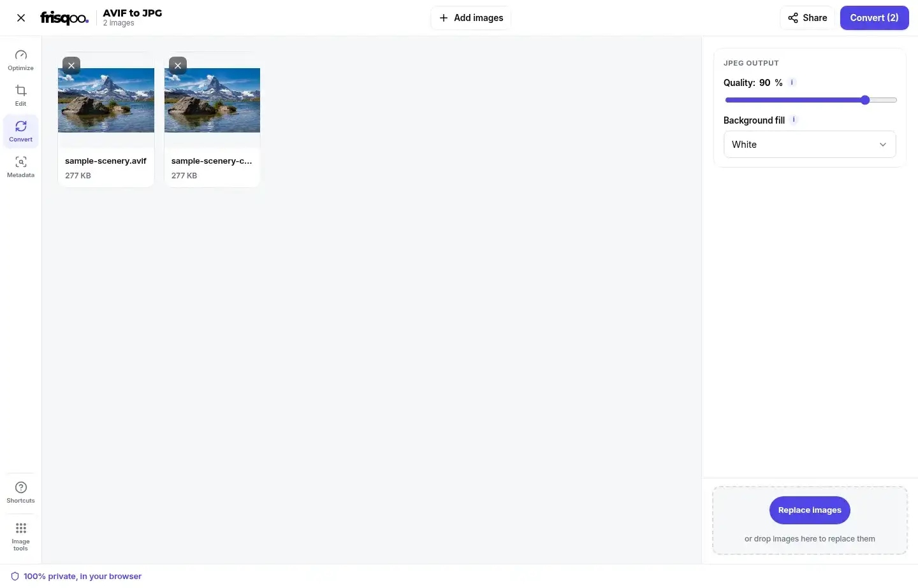This screenshot has height=588, width=918.
Task: Open the Optimize tool in the sidebar
Action: click(x=21, y=60)
